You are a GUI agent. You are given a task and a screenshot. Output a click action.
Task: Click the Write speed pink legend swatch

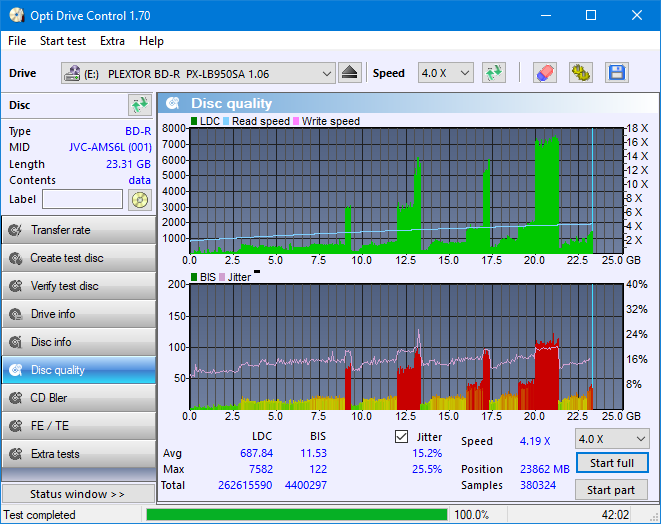coord(296,121)
